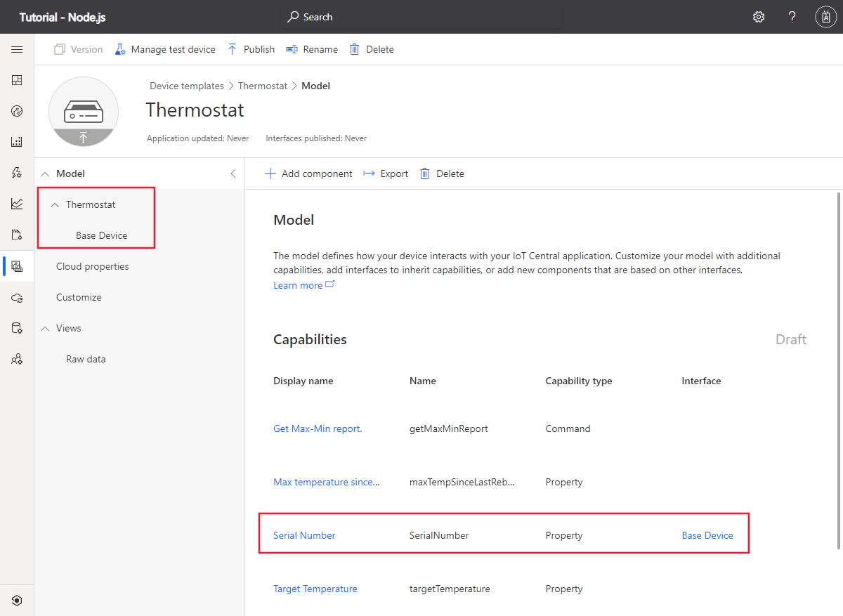Collapse the Views section

(46, 328)
